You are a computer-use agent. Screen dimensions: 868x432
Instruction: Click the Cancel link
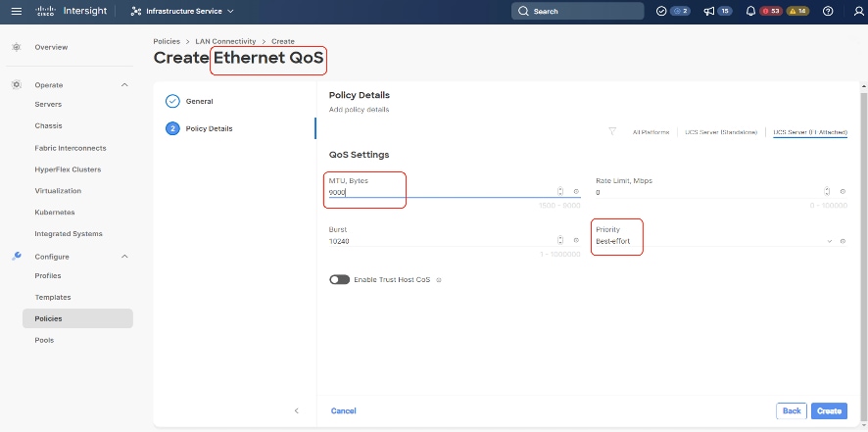point(343,411)
